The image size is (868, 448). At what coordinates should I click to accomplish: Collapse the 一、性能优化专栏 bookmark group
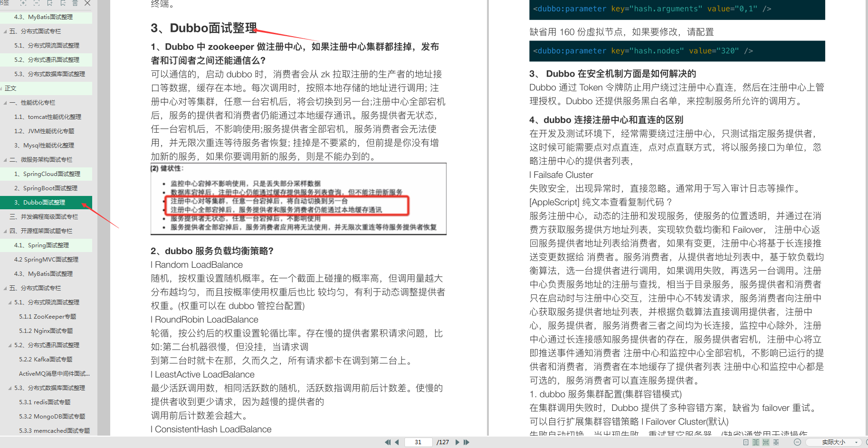[x=5, y=103]
